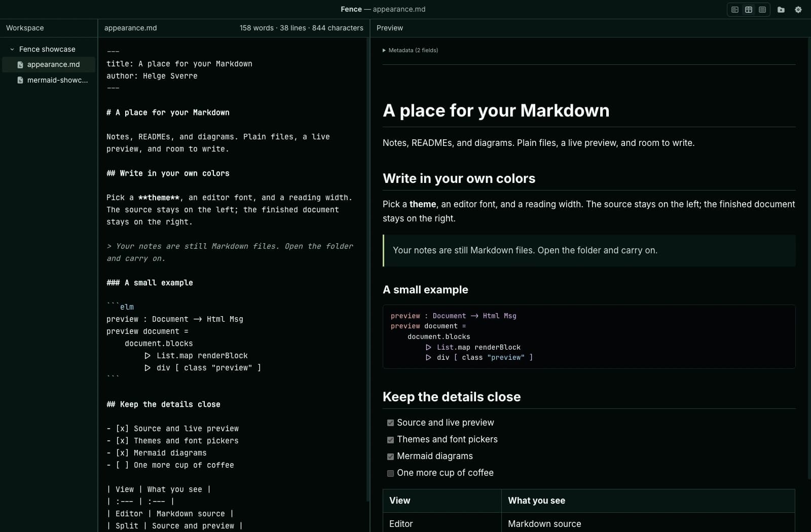The width and height of the screenshot is (811, 532).
Task: Click the preview pane vertical scrollbar
Action: click(x=809, y=258)
